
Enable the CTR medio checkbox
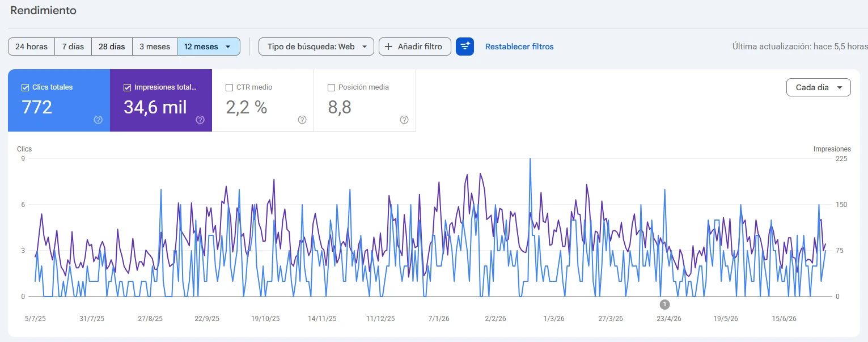point(229,87)
